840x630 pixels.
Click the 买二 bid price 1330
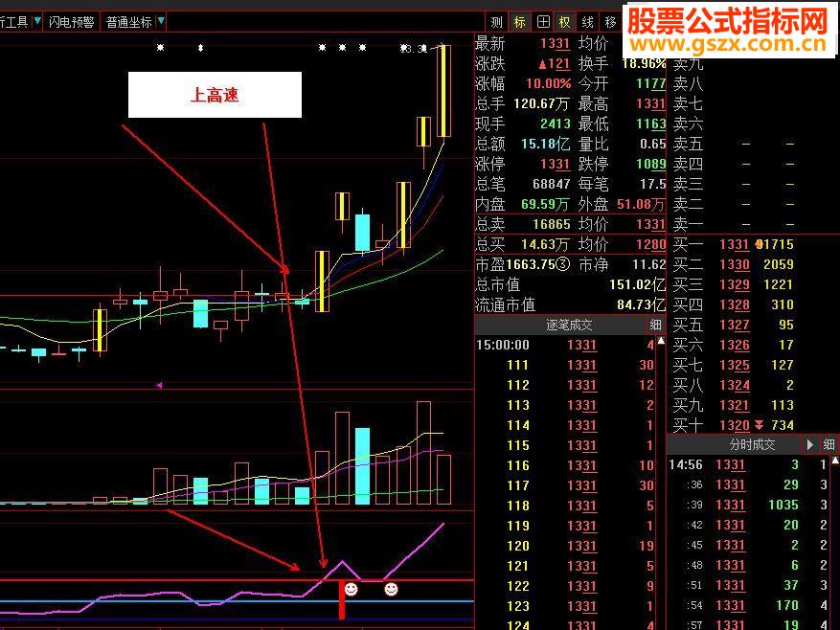pos(734,264)
